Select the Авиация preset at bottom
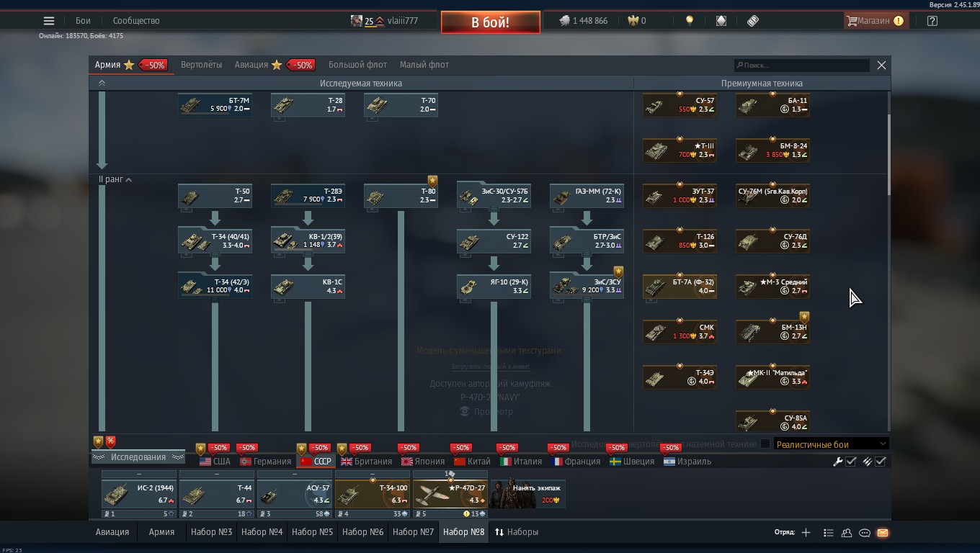Screen dimensions: 980x553 [112, 532]
